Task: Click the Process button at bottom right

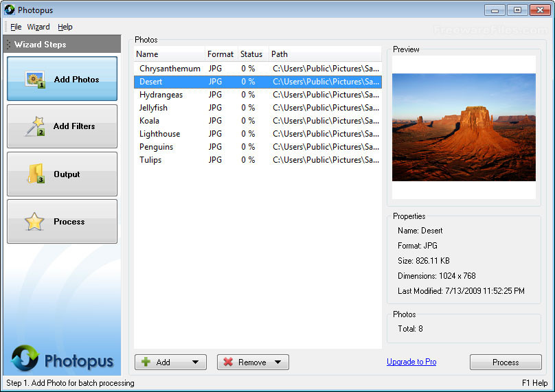Action: [x=506, y=362]
